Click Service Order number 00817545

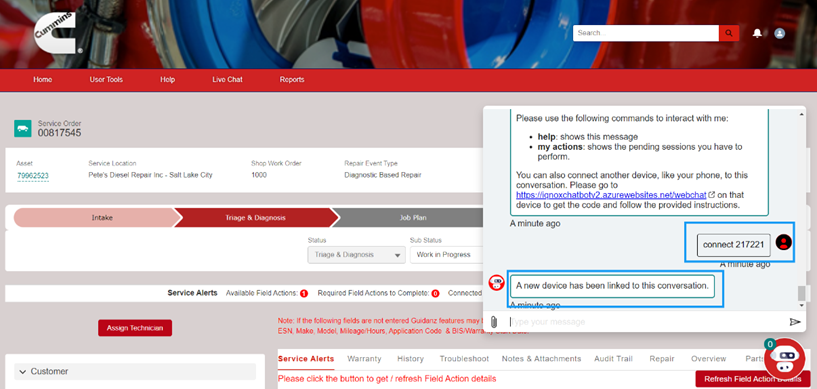click(x=59, y=133)
